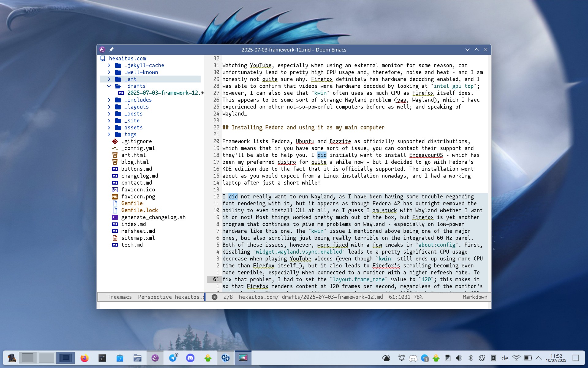Open Gemfile.lock in Treemacs

[139, 210]
